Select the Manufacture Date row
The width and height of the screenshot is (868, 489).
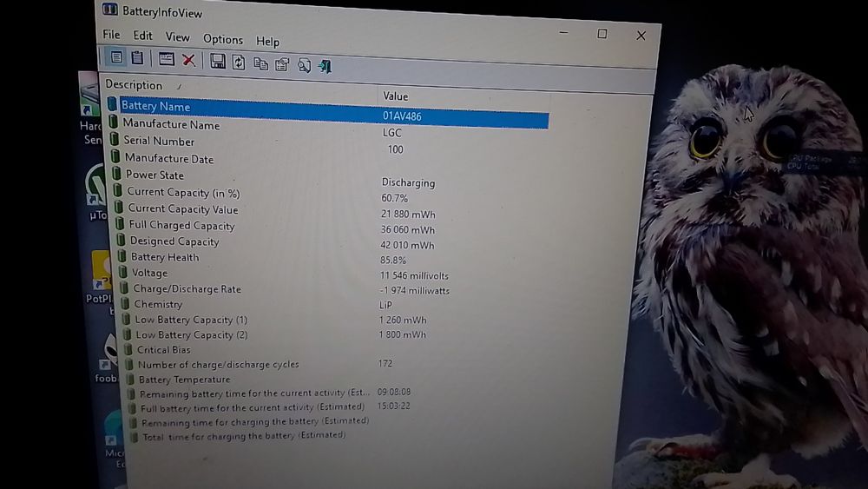(x=329, y=162)
